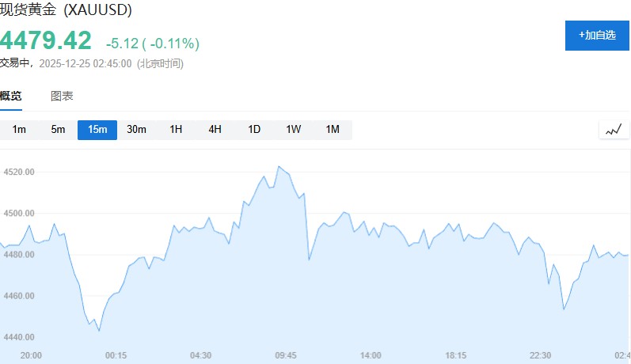Click the line chart type icon

point(614,130)
